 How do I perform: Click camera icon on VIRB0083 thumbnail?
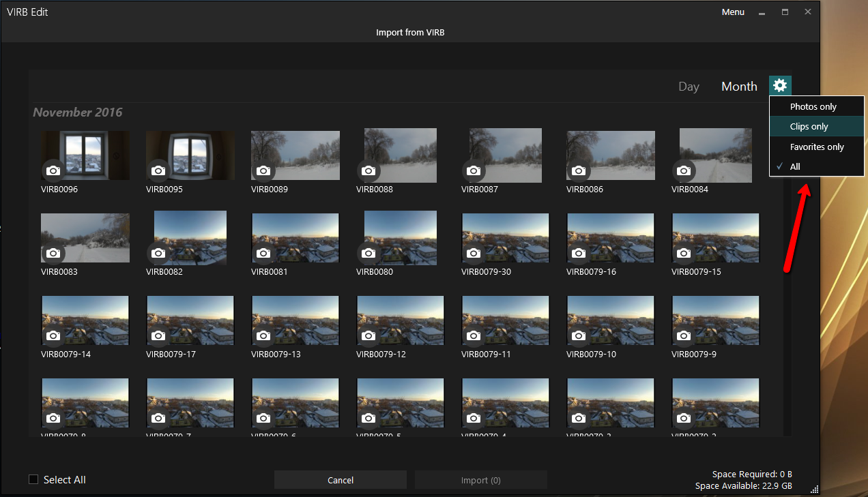[53, 253]
